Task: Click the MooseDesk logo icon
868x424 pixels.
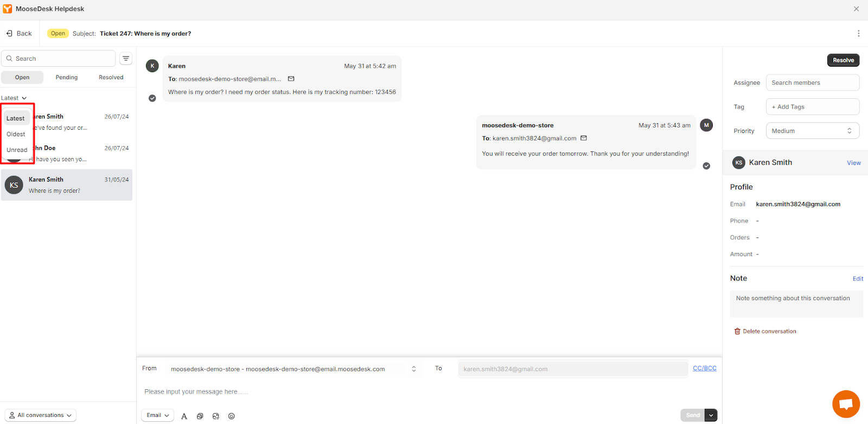Action: [7, 9]
